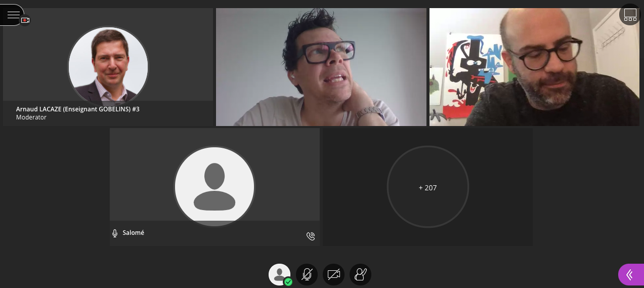Click the recording indicator camera icon
The image size is (644, 288).
pyautogui.click(x=25, y=20)
